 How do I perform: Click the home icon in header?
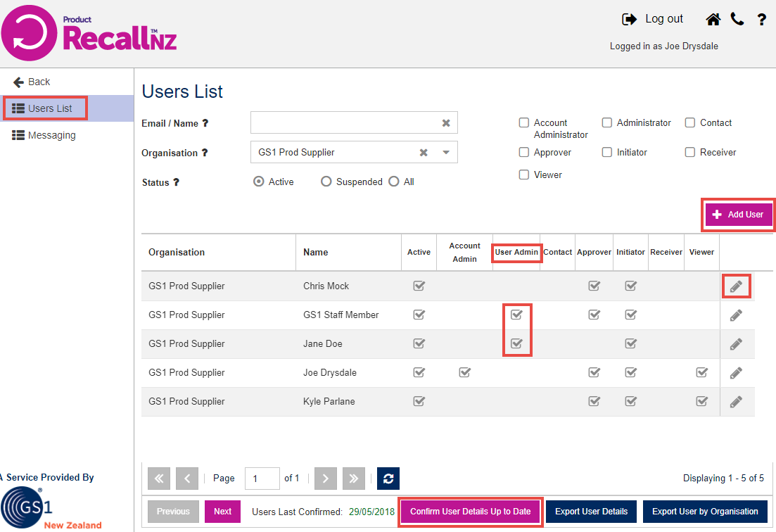click(713, 19)
